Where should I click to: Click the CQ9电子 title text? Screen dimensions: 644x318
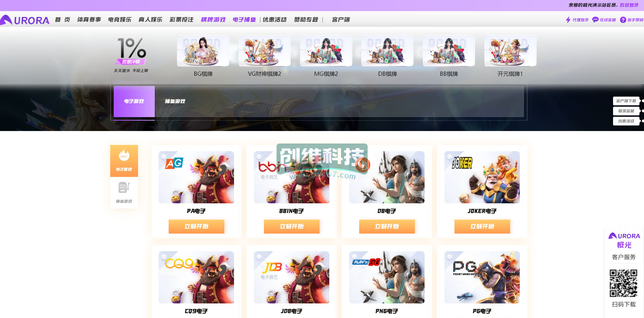click(196, 311)
